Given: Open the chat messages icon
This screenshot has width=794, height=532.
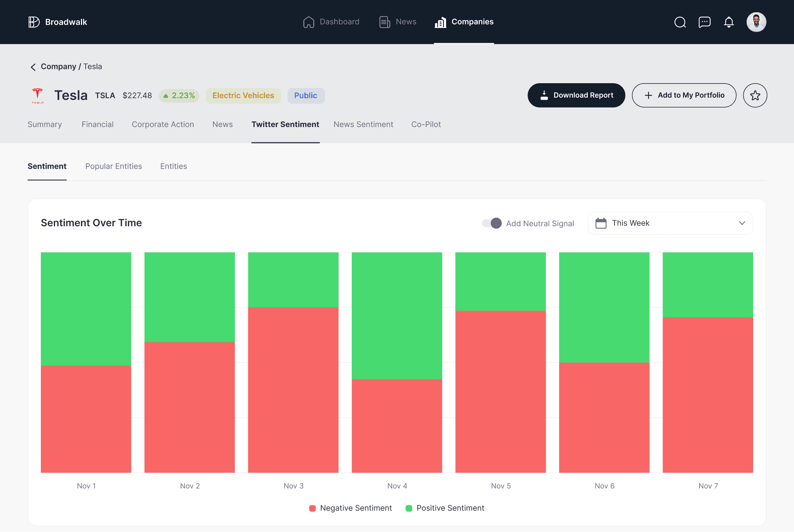Looking at the screenshot, I should tap(704, 22).
